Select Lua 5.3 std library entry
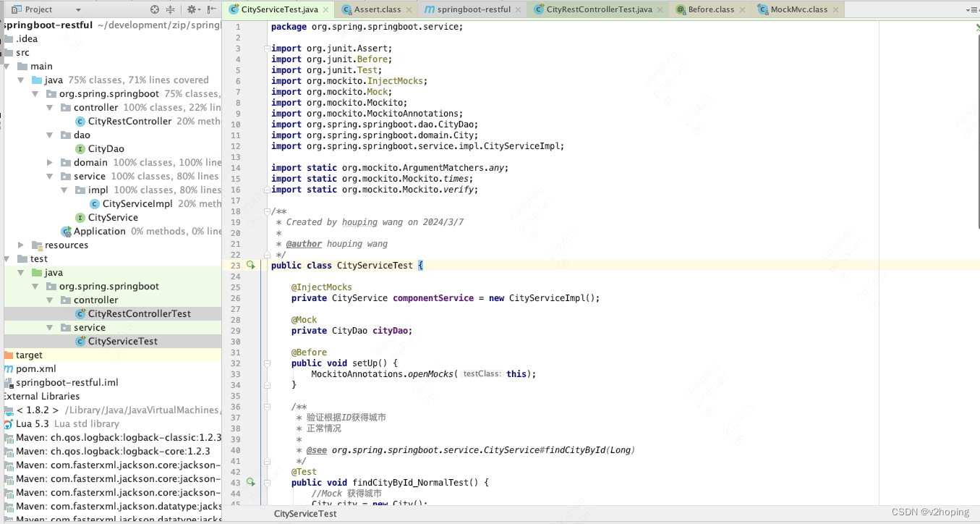The width and height of the screenshot is (980, 524). pos(67,424)
